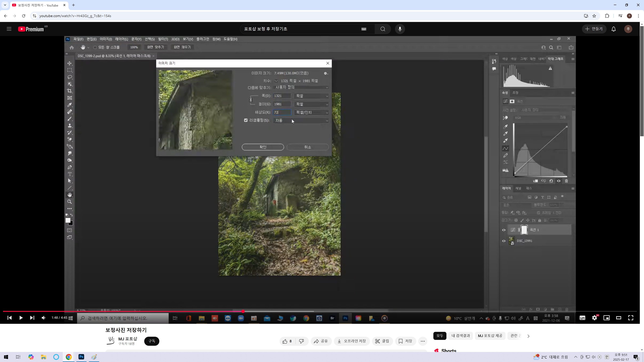This screenshot has width=644, height=362.
Task: Click the image size dialog gear icon
Action: pyautogui.click(x=325, y=73)
